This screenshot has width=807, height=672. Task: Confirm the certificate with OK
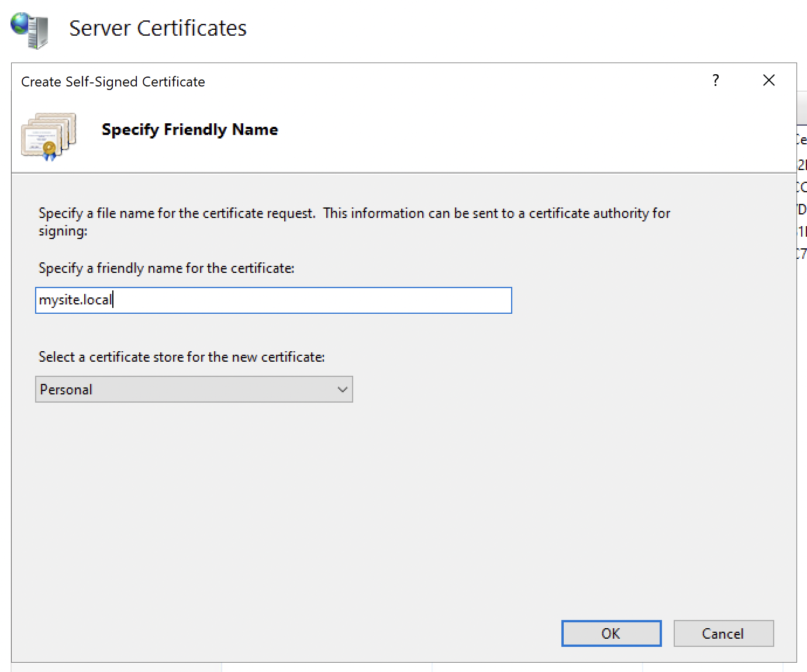click(611, 633)
